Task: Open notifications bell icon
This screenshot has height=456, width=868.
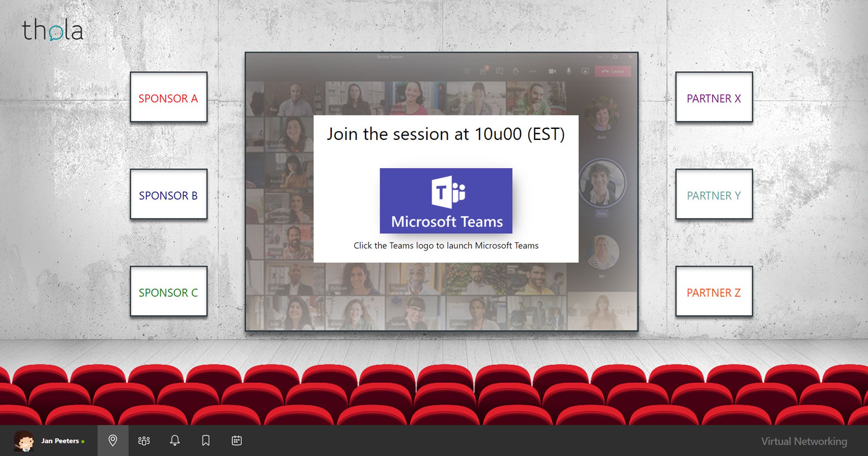Action: [175, 441]
